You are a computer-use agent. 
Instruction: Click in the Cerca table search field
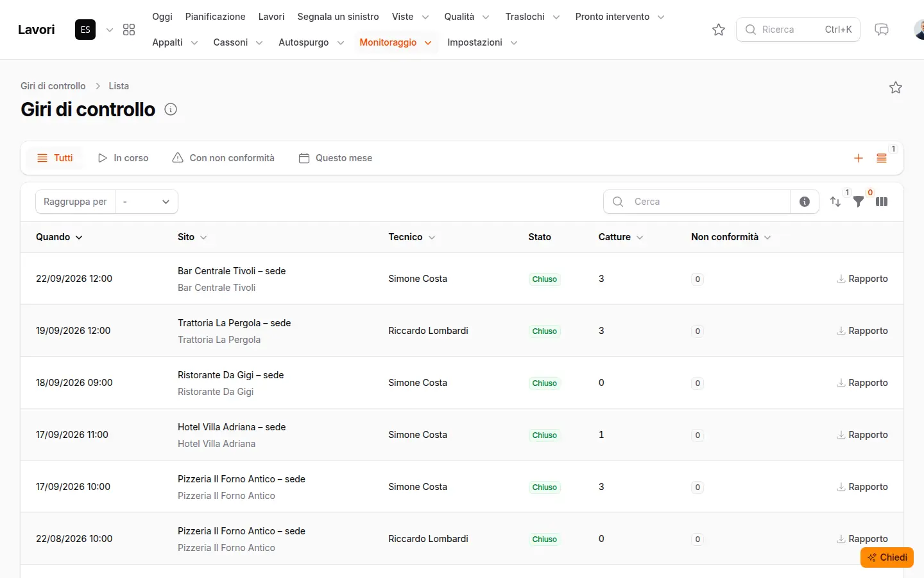pyautogui.click(x=696, y=202)
